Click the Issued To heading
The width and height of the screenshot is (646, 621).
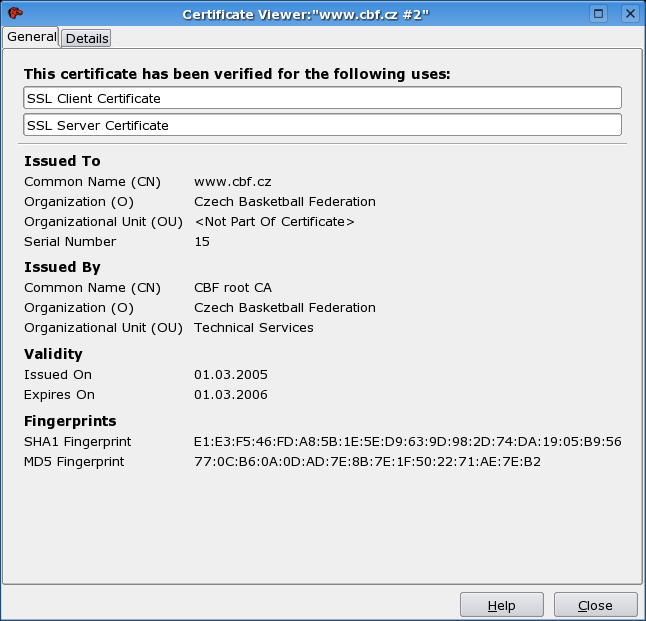pyautogui.click(x=62, y=161)
